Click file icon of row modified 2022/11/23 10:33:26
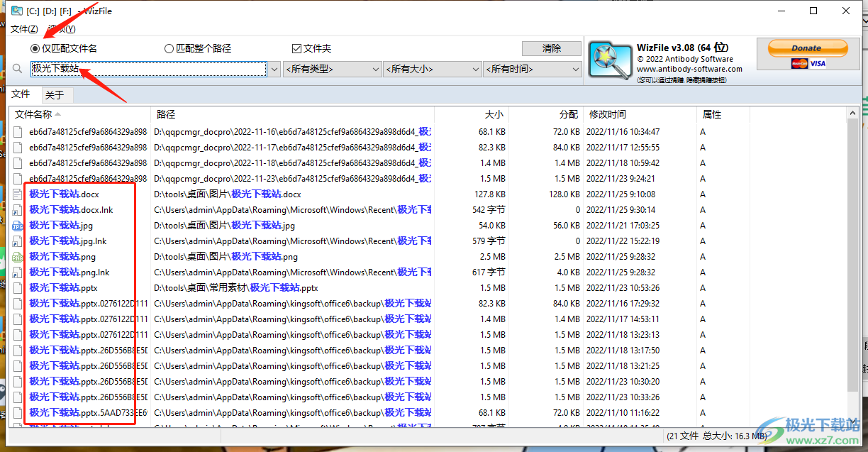The width and height of the screenshot is (868, 452). (18, 397)
